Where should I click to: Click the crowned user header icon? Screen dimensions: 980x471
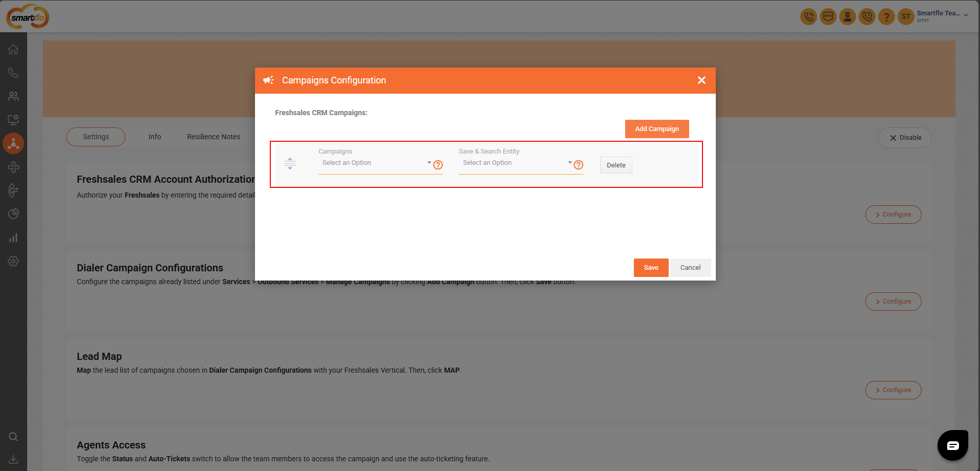coord(847,16)
